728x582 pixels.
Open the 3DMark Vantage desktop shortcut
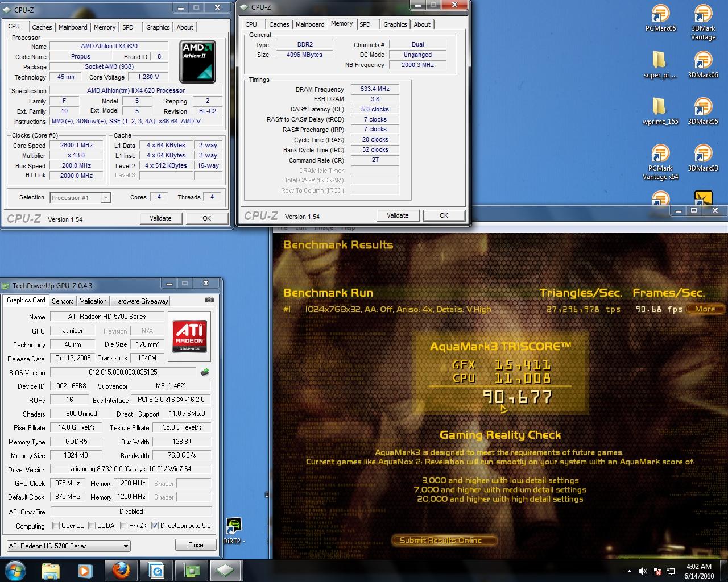(x=703, y=23)
